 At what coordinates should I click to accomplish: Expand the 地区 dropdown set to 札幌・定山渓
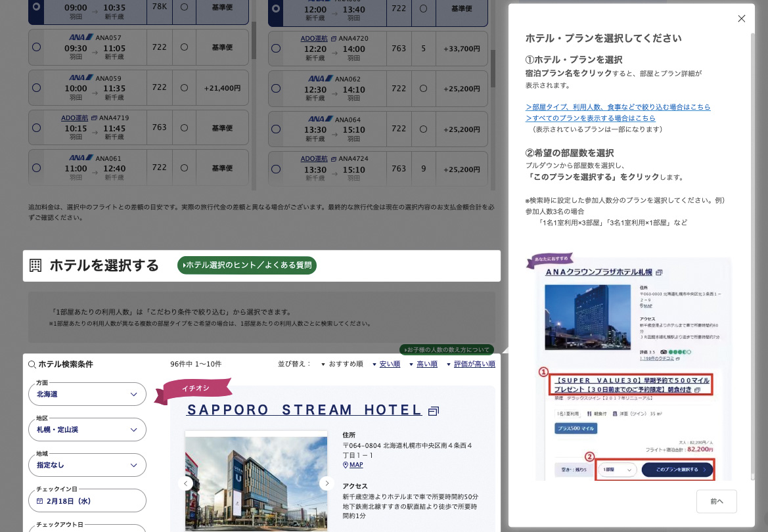click(x=87, y=429)
